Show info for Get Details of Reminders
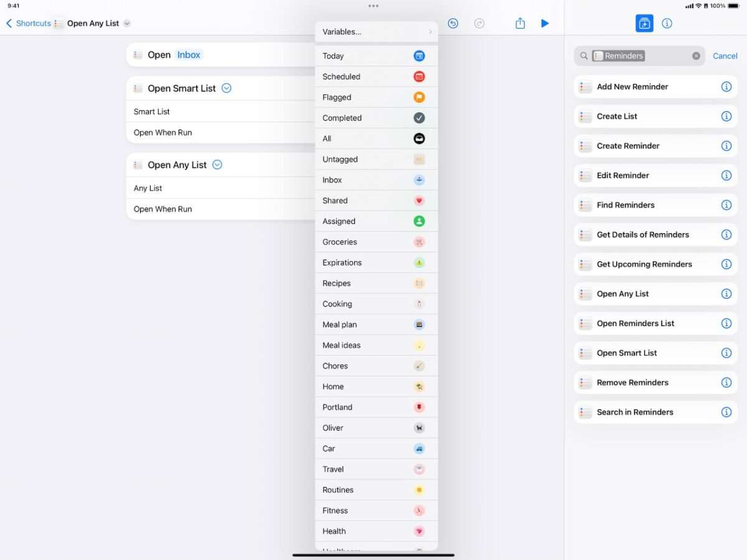This screenshot has width=747, height=560. click(x=726, y=235)
